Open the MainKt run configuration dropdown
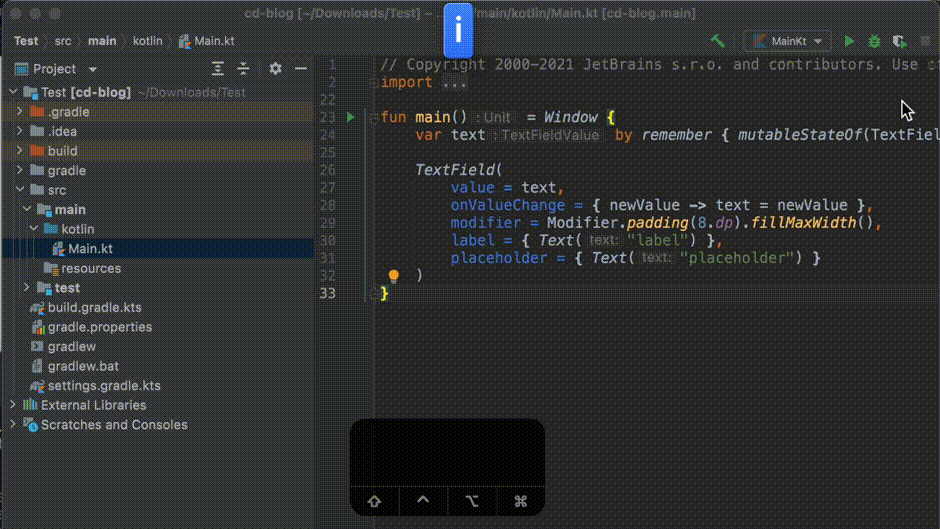 [788, 41]
